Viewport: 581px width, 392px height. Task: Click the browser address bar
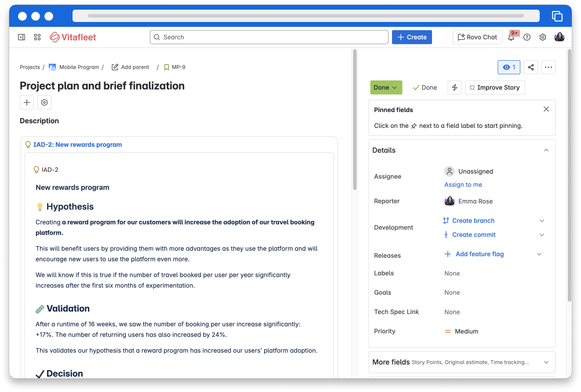click(x=306, y=16)
